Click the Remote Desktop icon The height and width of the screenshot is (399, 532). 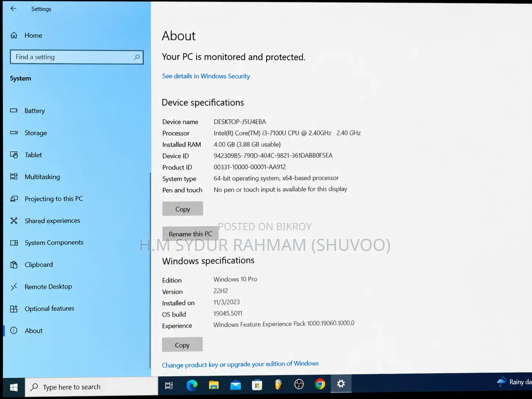click(14, 287)
